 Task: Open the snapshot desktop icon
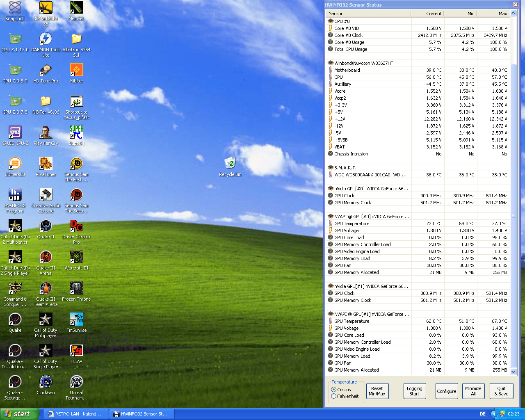tap(15, 11)
